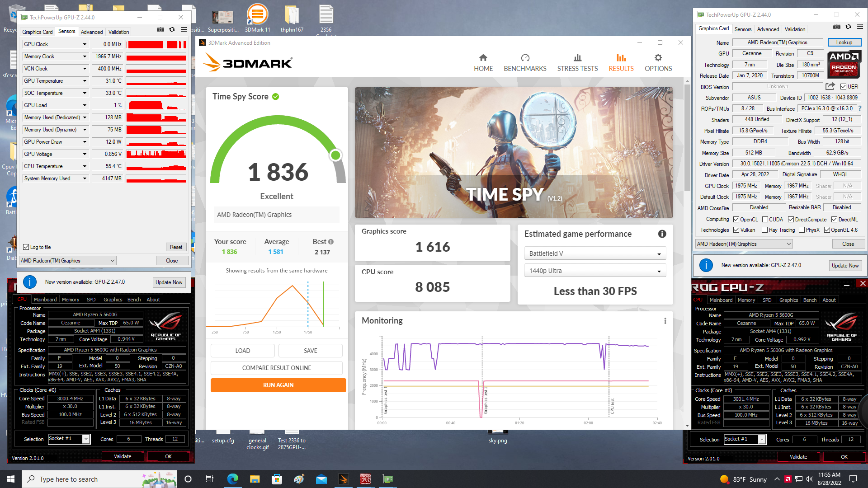Expand the GPU Temperature sensor dropdown

click(84, 81)
